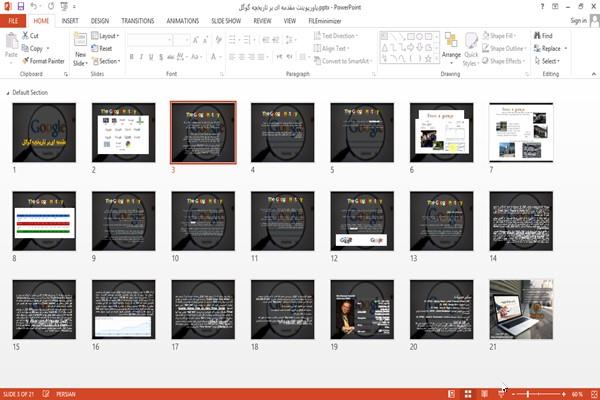Click the spell check status icon

tap(46, 394)
